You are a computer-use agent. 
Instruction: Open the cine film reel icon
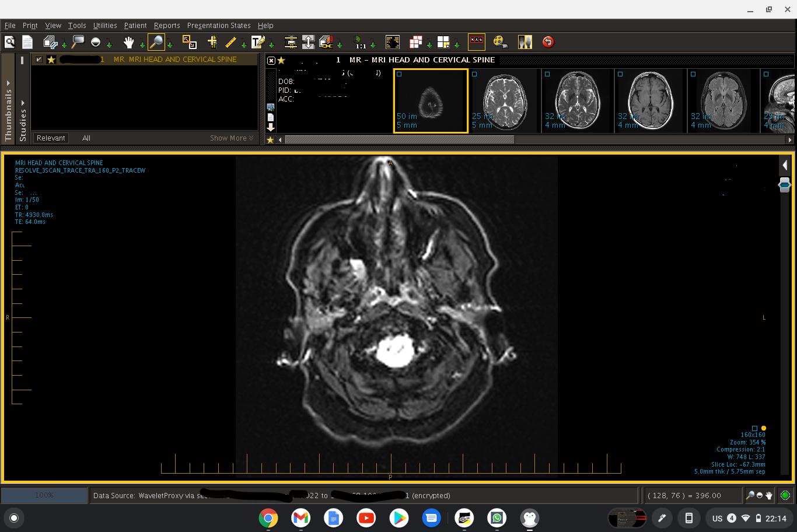coord(500,42)
